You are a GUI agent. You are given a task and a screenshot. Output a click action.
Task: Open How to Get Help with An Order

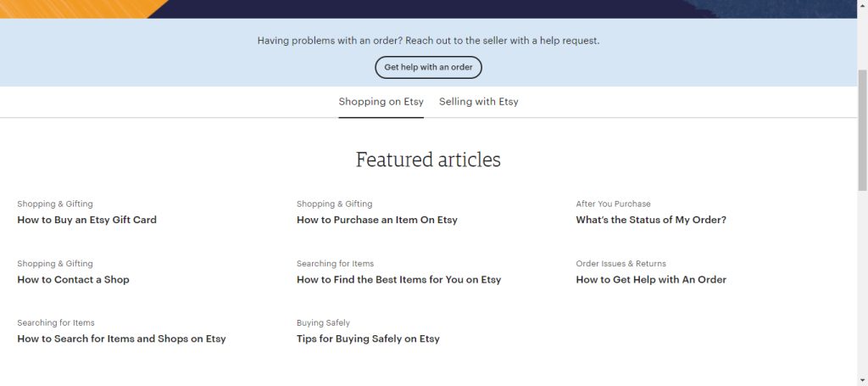point(651,280)
